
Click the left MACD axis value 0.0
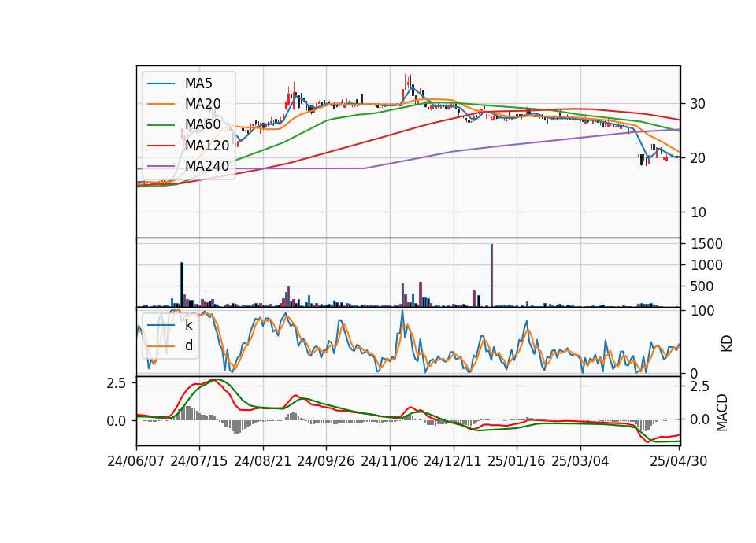117,421
